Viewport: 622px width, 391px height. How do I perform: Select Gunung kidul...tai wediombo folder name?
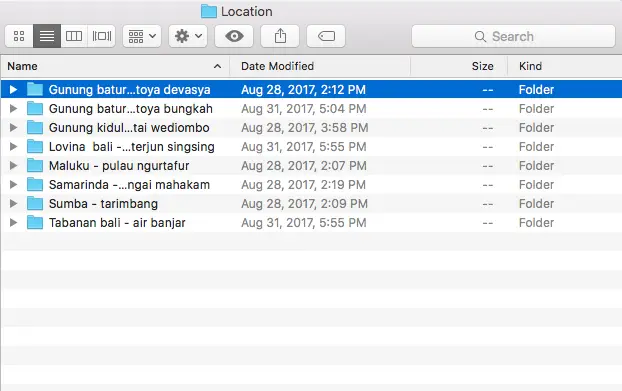pyautogui.click(x=129, y=128)
